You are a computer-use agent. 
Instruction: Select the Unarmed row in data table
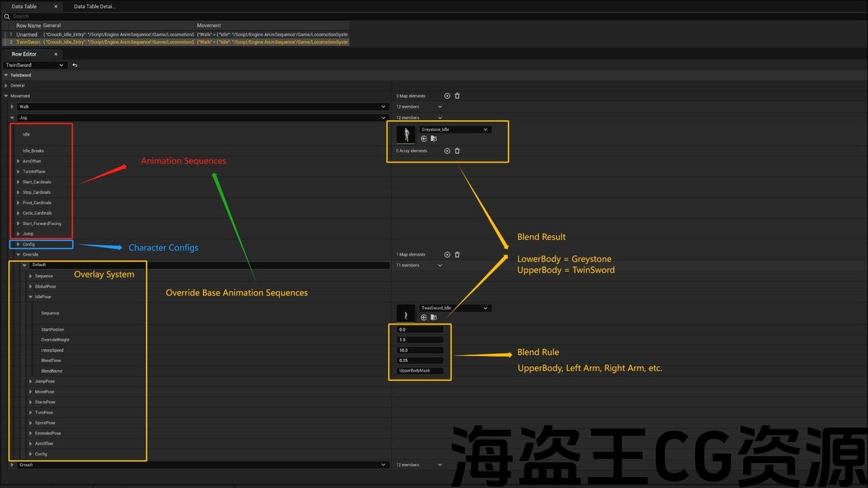click(27, 34)
